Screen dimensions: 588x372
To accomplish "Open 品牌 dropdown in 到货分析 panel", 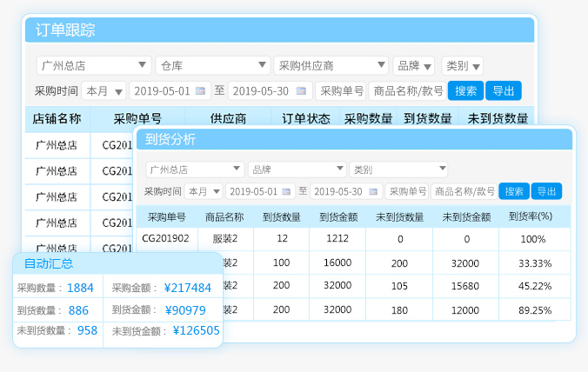I will 297,169.
